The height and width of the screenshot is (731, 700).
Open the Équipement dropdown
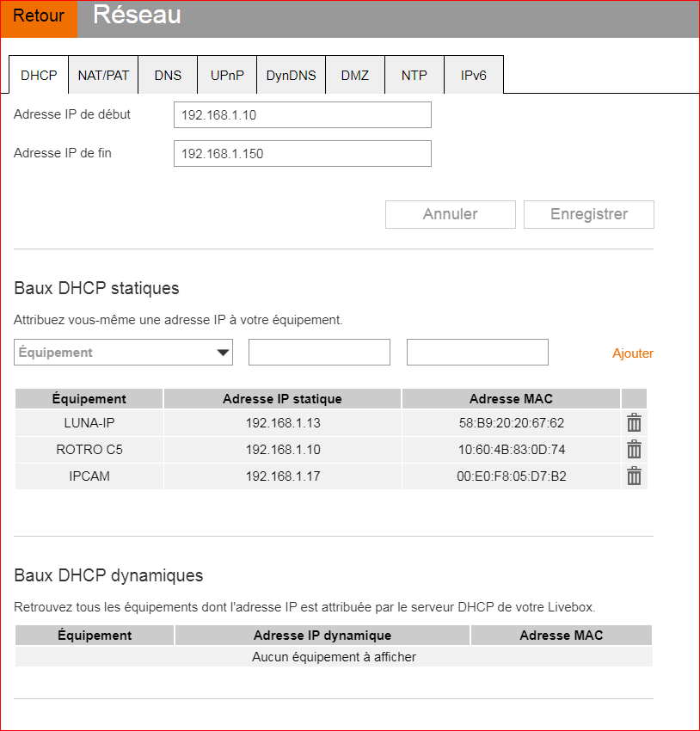click(123, 352)
